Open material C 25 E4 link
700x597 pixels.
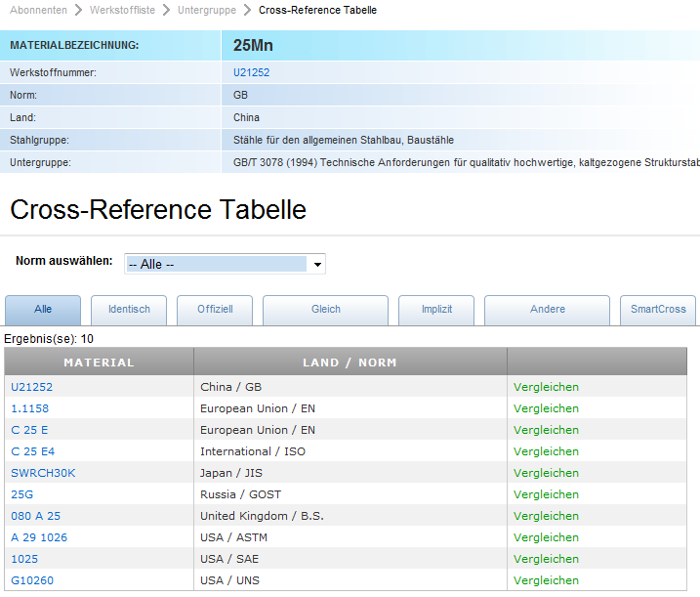[32, 451]
